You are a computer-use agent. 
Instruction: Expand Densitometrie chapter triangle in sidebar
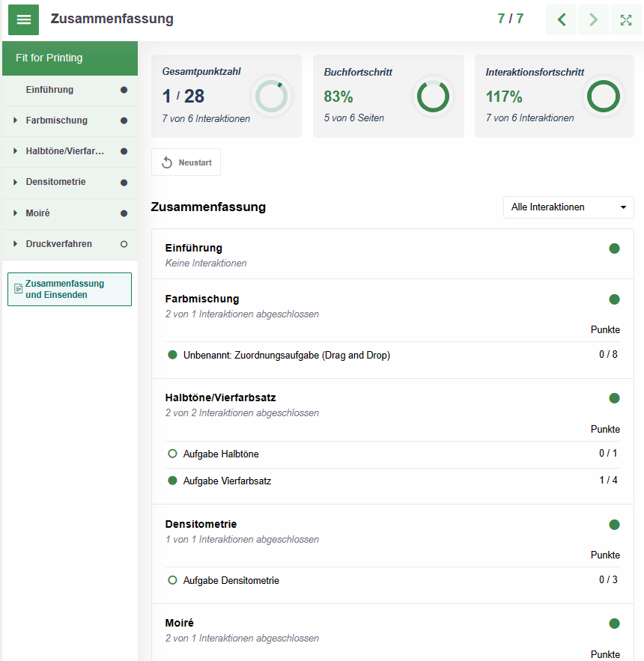15,182
